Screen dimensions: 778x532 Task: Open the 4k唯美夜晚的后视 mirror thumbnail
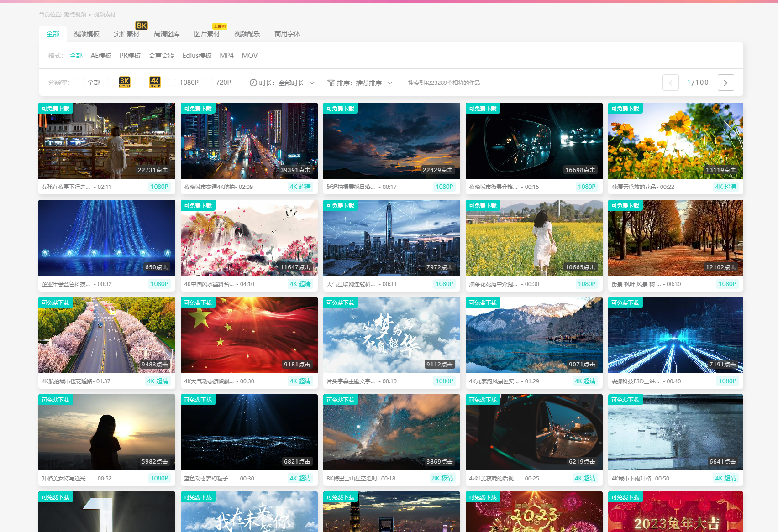pos(534,432)
